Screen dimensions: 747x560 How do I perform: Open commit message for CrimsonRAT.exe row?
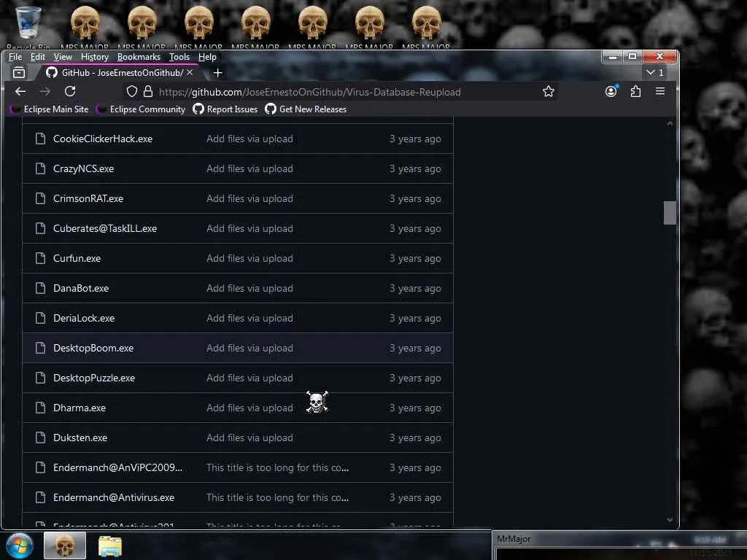tap(249, 198)
